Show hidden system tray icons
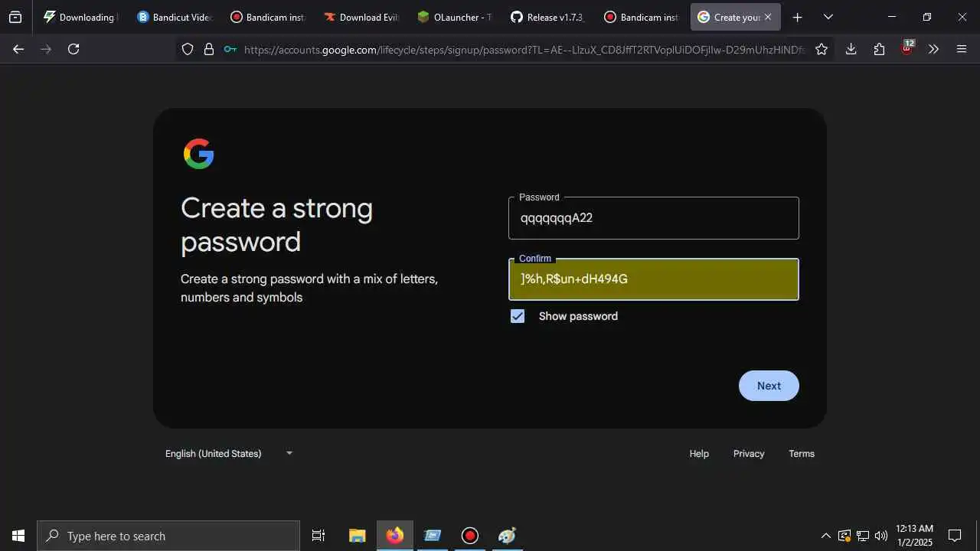980x551 pixels. click(825, 536)
